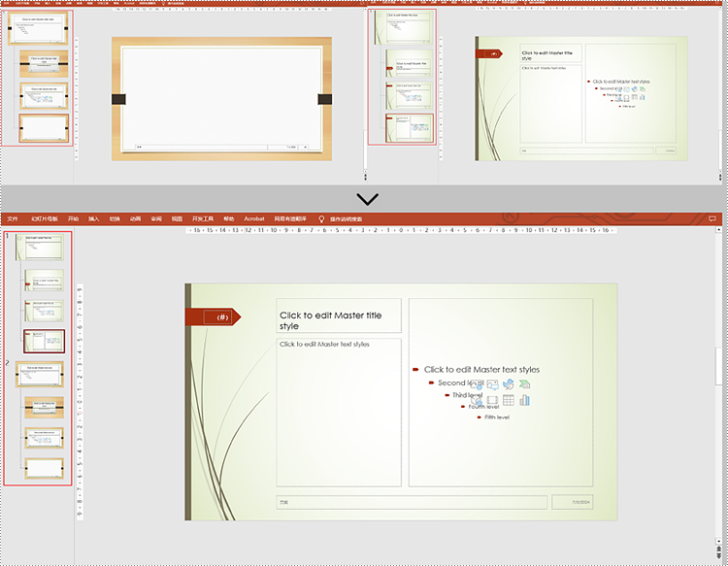Click the Insert Video filmstrip placeholder icon
The height and width of the screenshot is (566, 728).
(492, 400)
